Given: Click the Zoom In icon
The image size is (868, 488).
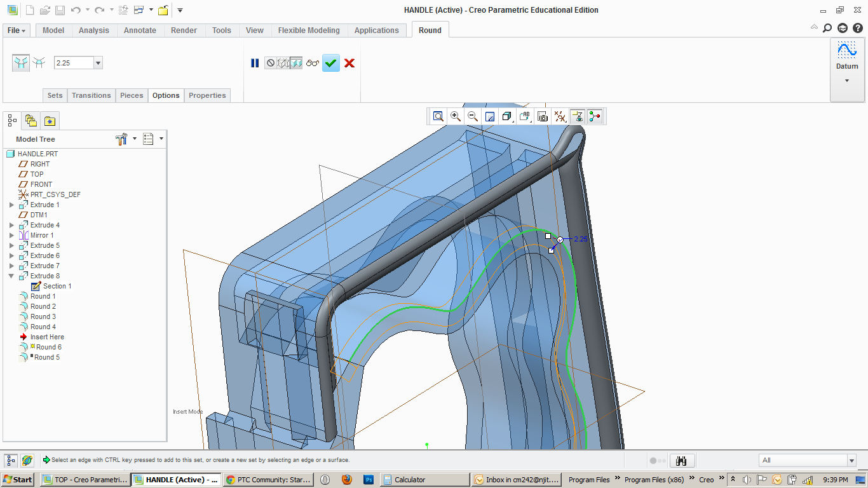Looking at the screenshot, I should [456, 116].
